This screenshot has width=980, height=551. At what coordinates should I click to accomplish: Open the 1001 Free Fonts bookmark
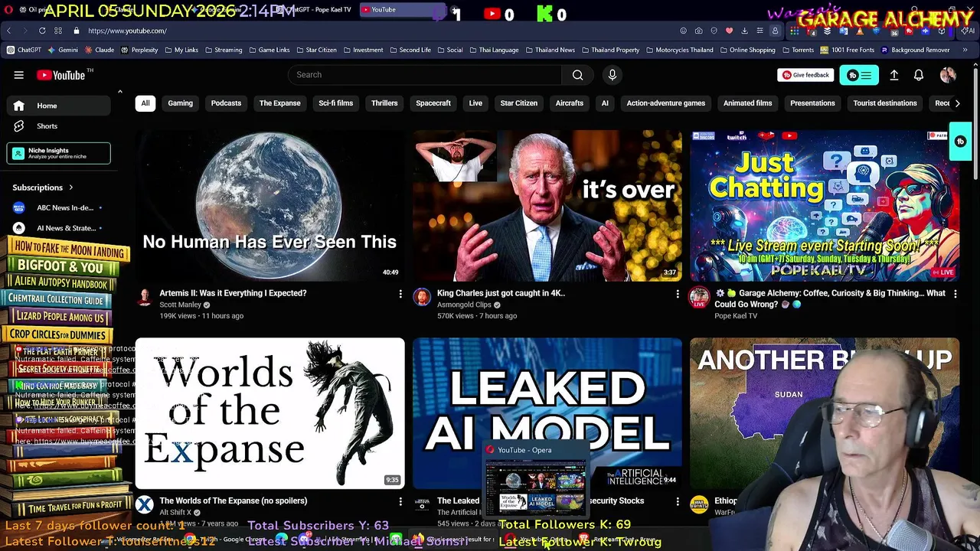click(847, 50)
